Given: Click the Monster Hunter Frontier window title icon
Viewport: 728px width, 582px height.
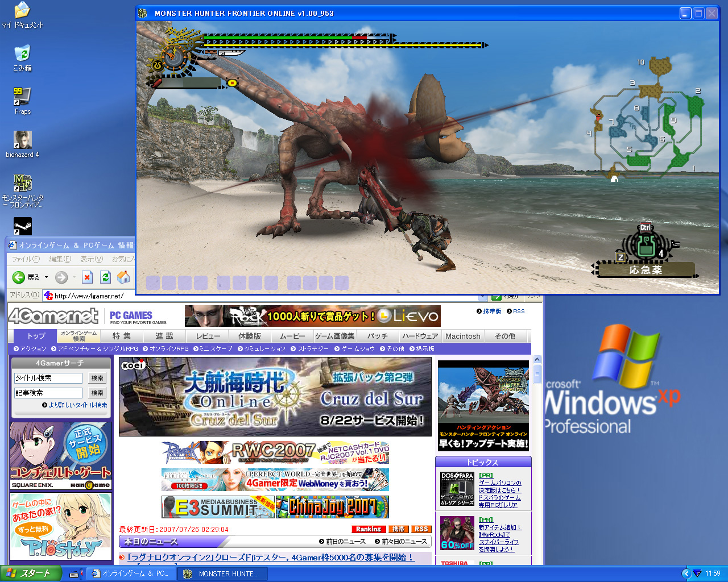Looking at the screenshot, I should pyautogui.click(x=142, y=13).
